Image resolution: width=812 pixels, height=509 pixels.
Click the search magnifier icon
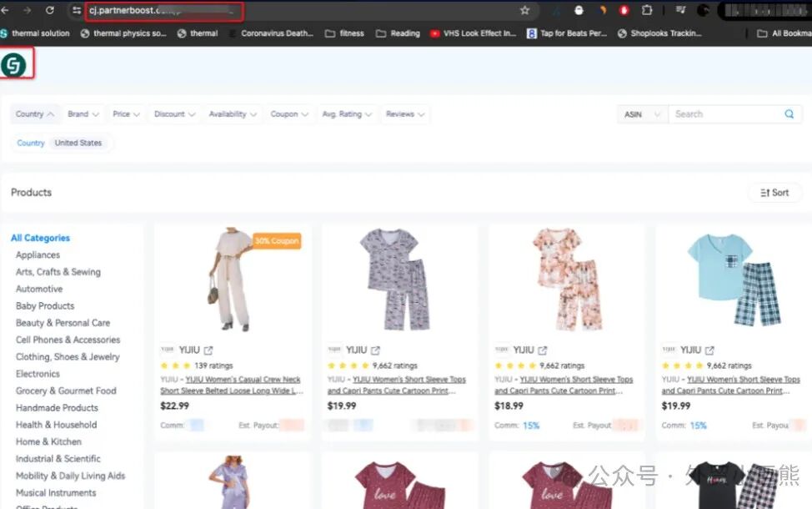point(789,114)
